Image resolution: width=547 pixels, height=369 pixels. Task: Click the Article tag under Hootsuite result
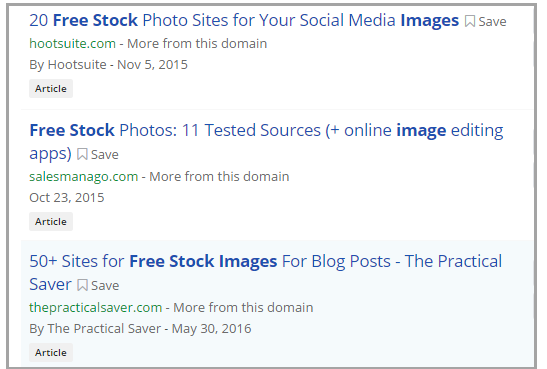click(x=51, y=89)
